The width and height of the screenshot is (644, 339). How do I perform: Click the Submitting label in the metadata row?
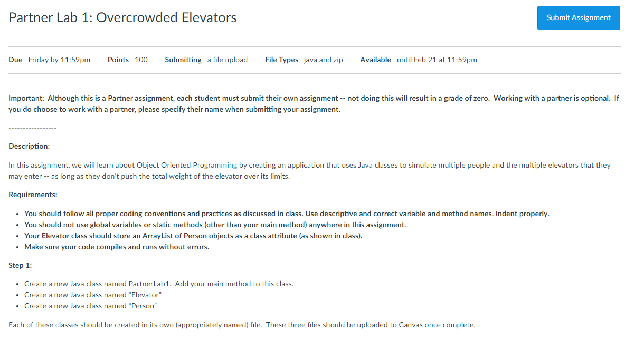[x=183, y=60]
